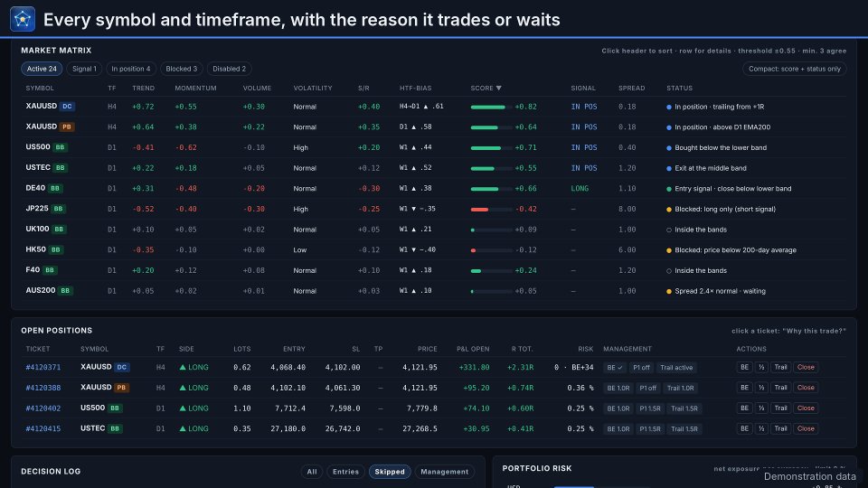
Task: Click F40 row status Inside the bands
Action: [x=701, y=270]
